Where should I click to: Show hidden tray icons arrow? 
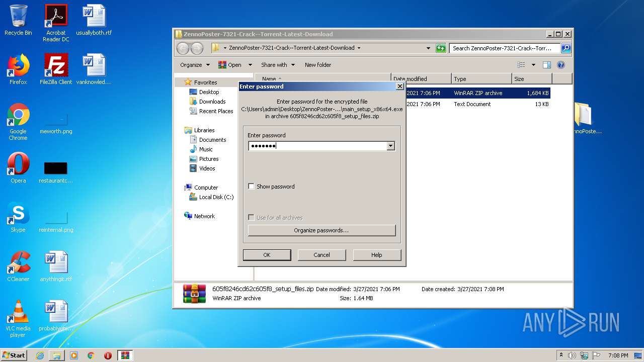(561, 355)
